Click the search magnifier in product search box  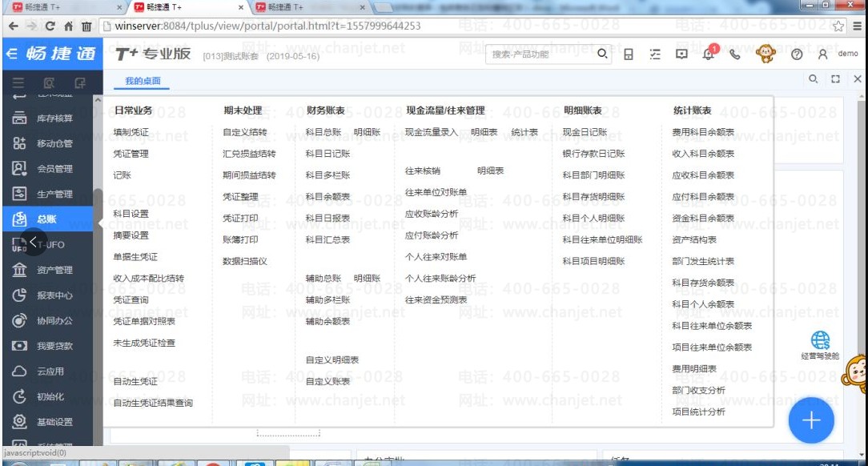tap(602, 54)
